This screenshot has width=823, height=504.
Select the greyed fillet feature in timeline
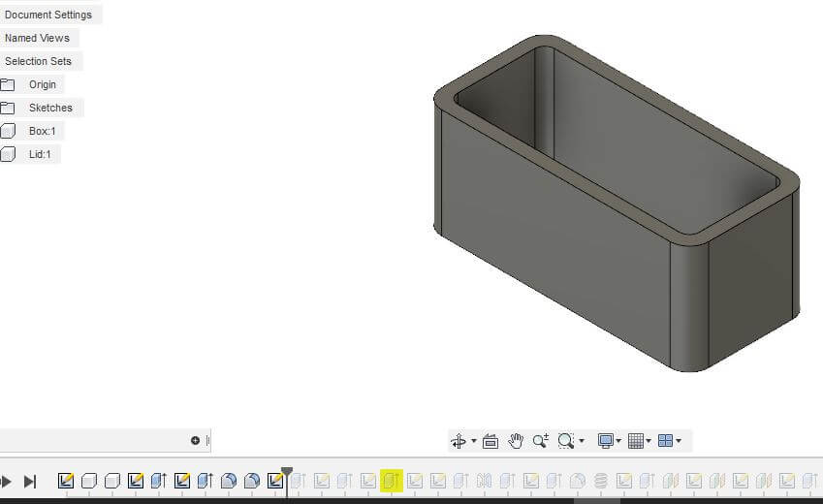pyautogui.click(x=578, y=481)
